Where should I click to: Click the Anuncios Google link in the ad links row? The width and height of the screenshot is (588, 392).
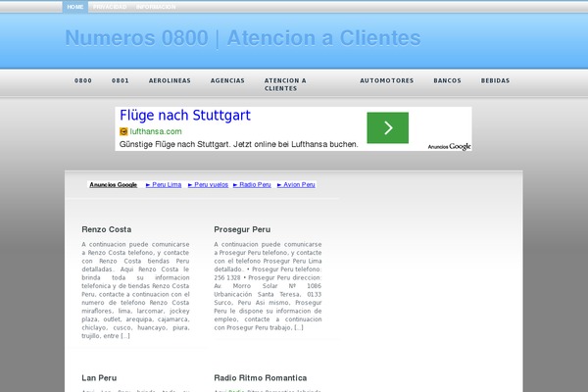113,184
